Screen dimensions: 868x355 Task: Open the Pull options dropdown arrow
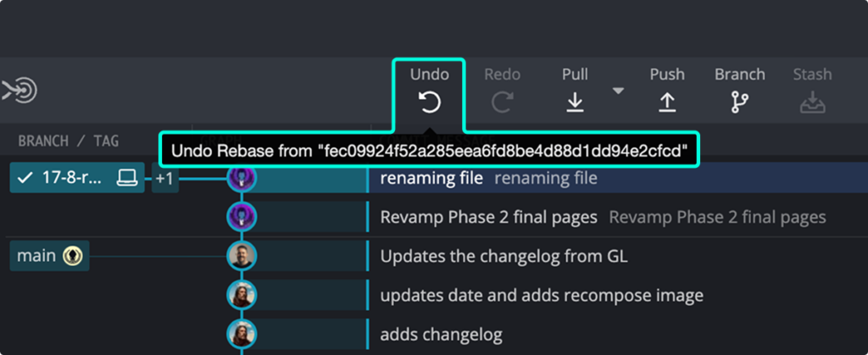point(619,91)
